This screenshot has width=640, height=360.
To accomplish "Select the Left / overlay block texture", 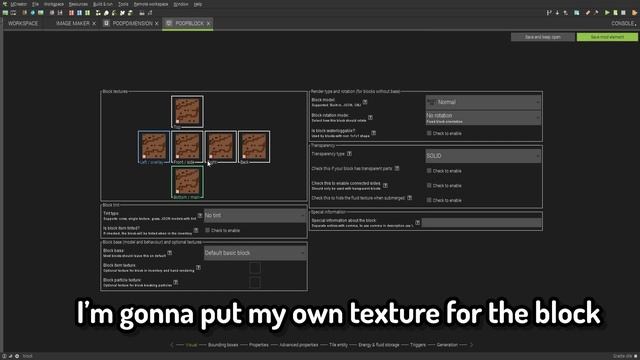I will (x=154, y=147).
